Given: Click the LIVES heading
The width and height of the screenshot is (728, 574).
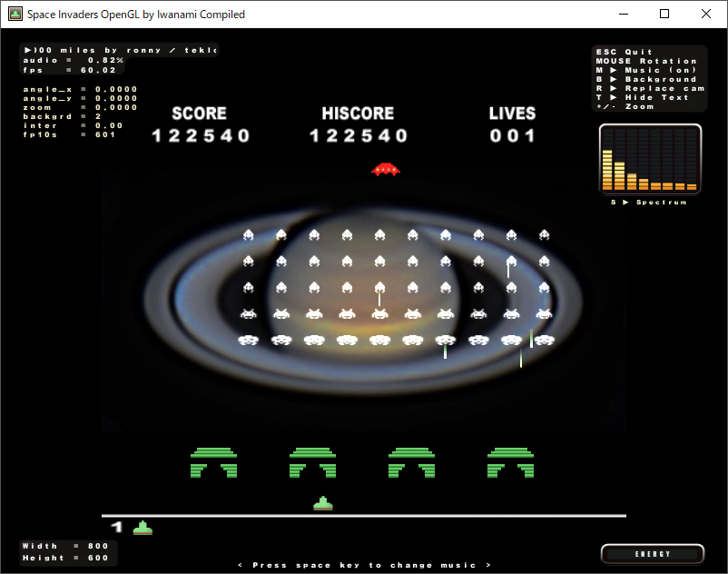Looking at the screenshot, I should (x=512, y=114).
